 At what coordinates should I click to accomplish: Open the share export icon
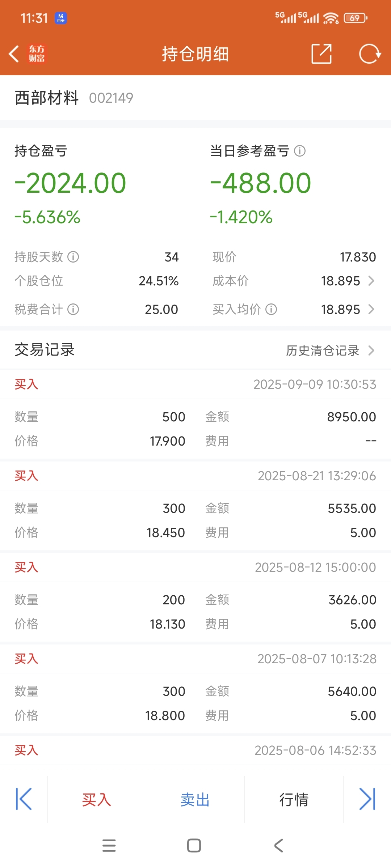click(x=321, y=54)
